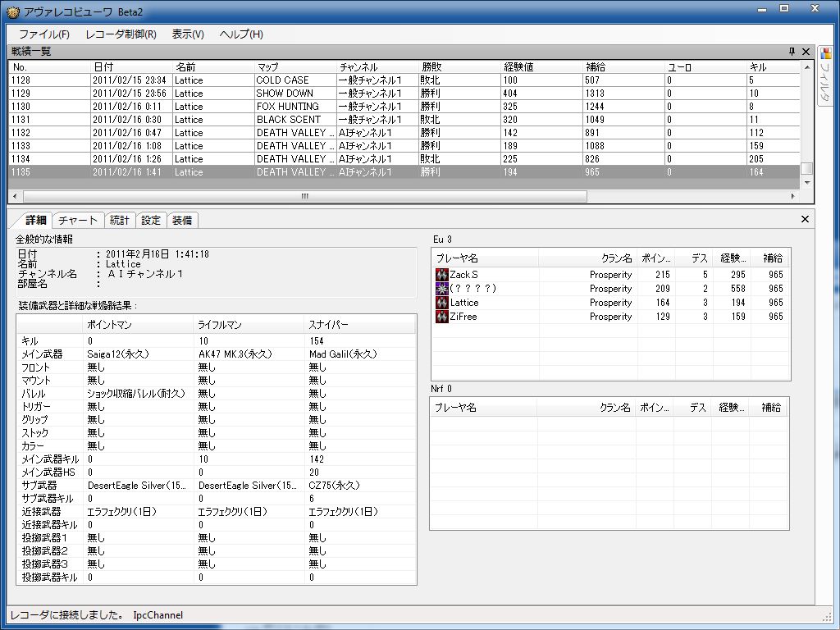Sort Eu team by デス header

(x=694, y=258)
